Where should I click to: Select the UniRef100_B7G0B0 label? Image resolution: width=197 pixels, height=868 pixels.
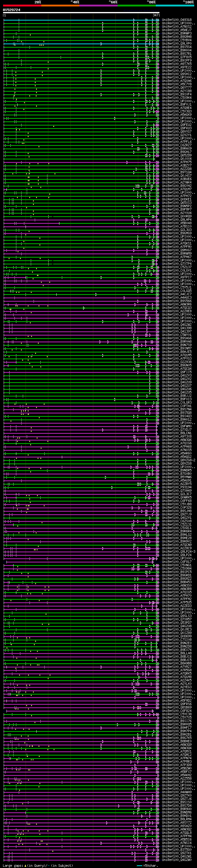point(177,474)
